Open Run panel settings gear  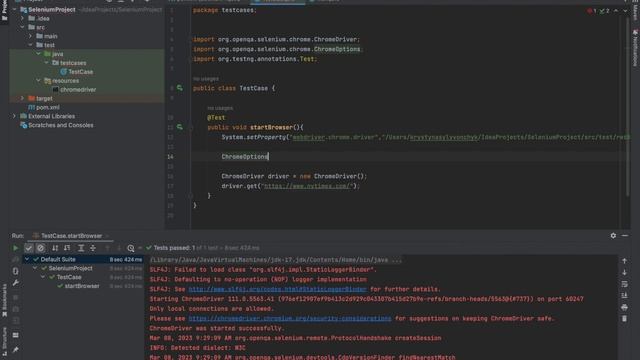613,236
